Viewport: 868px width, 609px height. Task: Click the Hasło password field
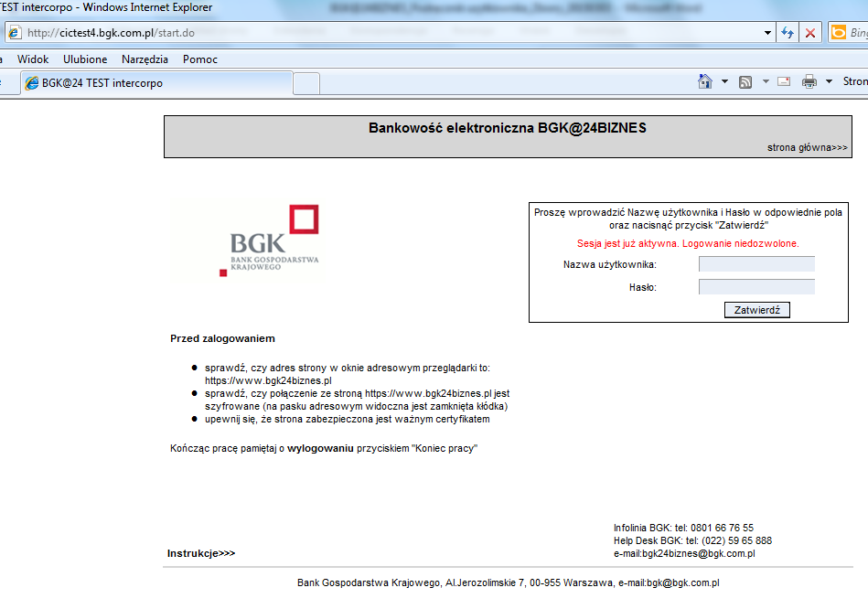pos(756,287)
